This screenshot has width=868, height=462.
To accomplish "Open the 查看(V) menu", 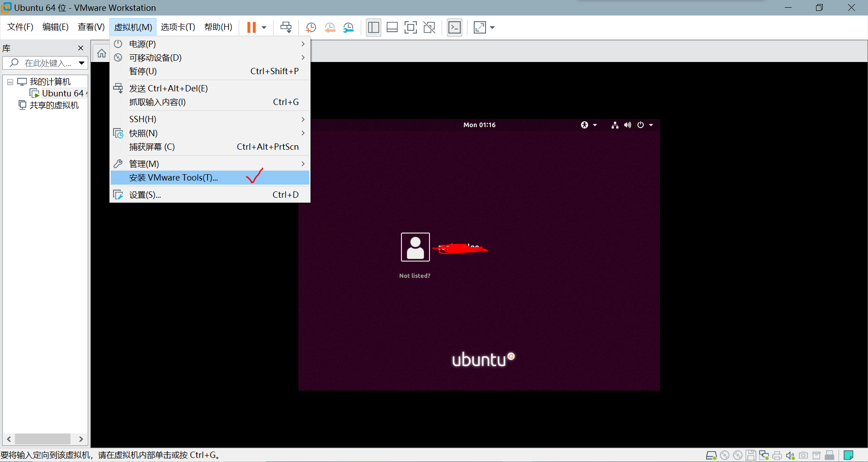I will [x=91, y=27].
